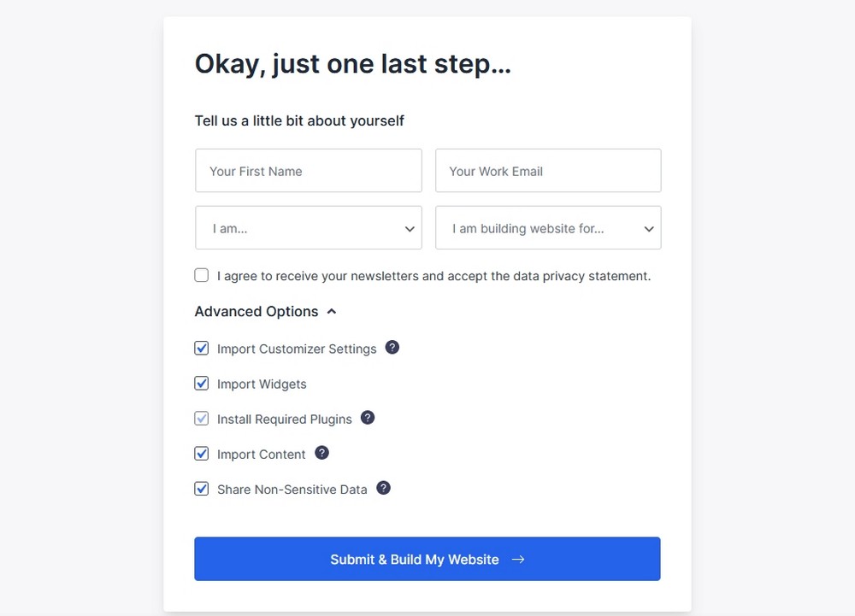Click the disabled Install Required Plugins checkbox

pos(202,419)
